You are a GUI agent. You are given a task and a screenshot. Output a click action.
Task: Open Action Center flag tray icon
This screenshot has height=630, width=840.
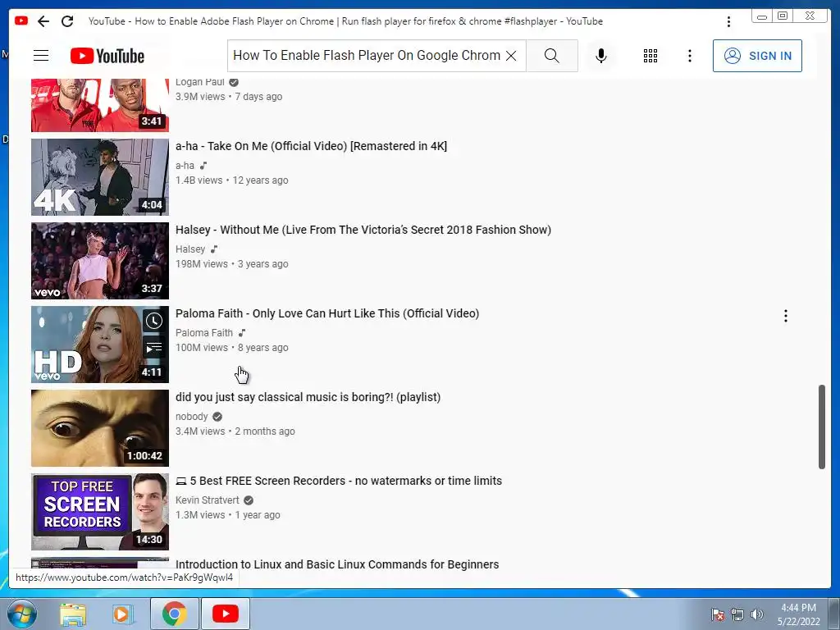tap(718, 614)
